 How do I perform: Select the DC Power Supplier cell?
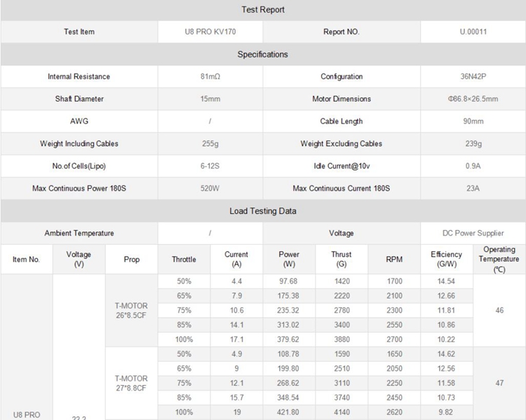pyautogui.click(x=473, y=233)
